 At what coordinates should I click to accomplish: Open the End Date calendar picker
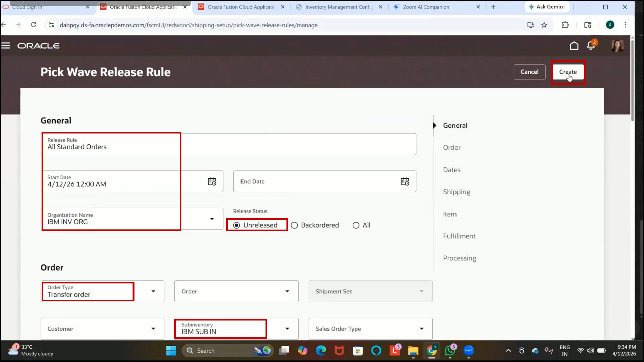coord(405,182)
